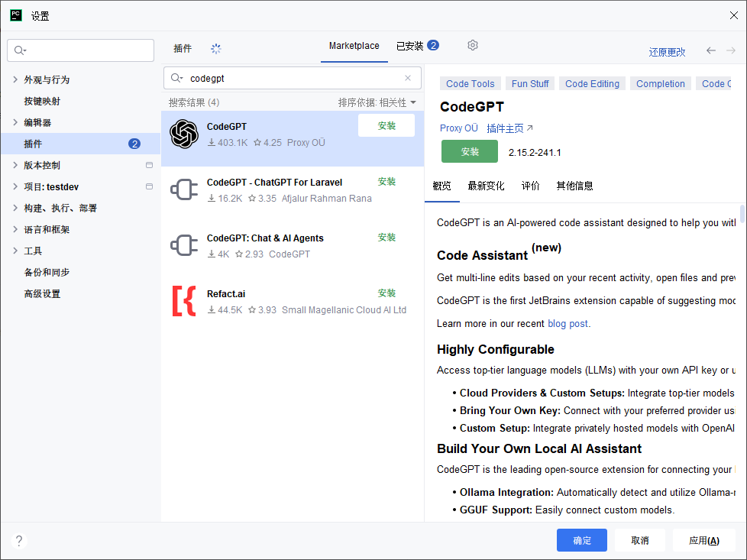Image resolution: width=747 pixels, height=560 pixels.
Task: Expand the 构建、执行、部署 tree node
Action: pyautogui.click(x=15, y=208)
